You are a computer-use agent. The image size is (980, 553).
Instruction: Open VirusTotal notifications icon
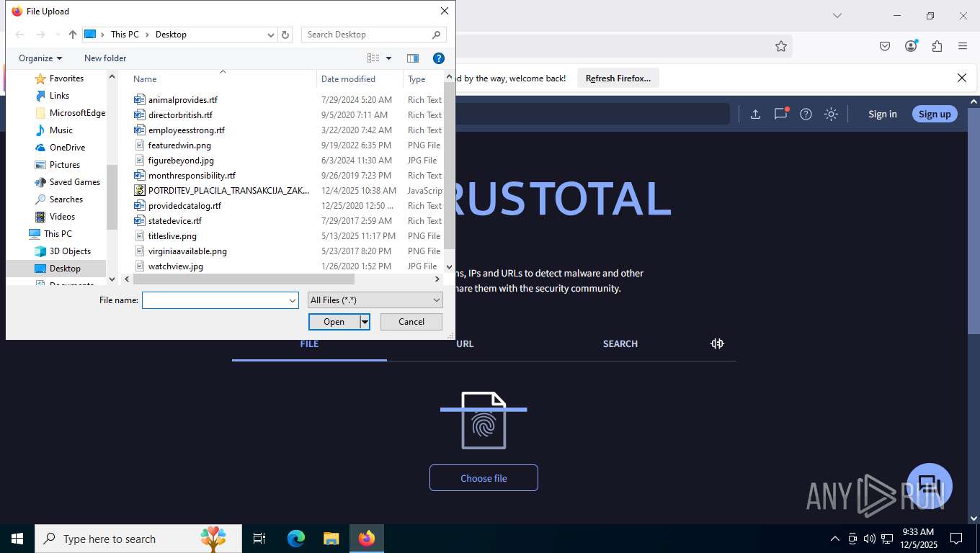(781, 114)
